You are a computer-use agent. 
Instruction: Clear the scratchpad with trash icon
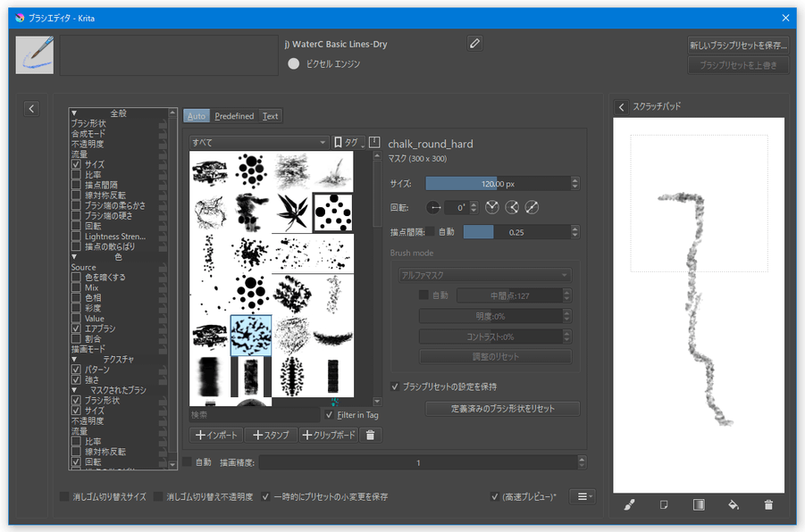(768, 505)
